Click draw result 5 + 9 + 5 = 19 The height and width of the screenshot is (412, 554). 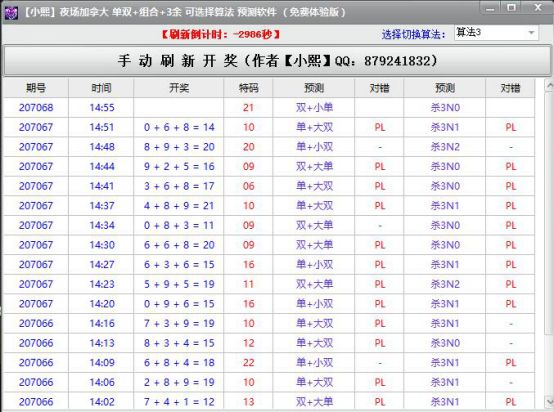pyautogui.click(x=179, y=284)
